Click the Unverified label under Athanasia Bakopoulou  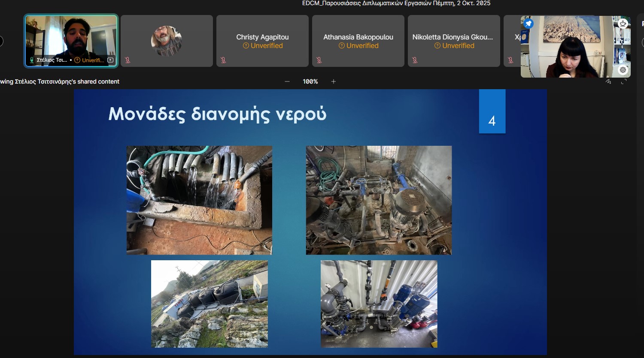pos(358,46)
